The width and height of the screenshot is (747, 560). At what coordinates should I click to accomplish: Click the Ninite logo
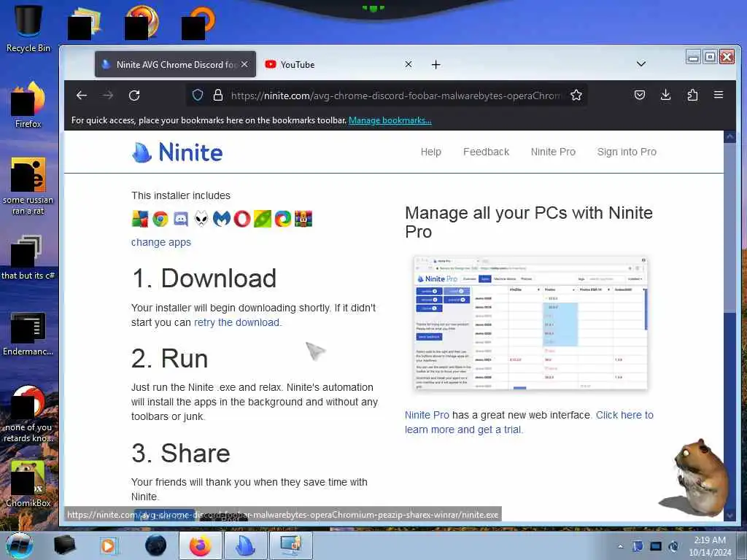click(x=177, y=152)
